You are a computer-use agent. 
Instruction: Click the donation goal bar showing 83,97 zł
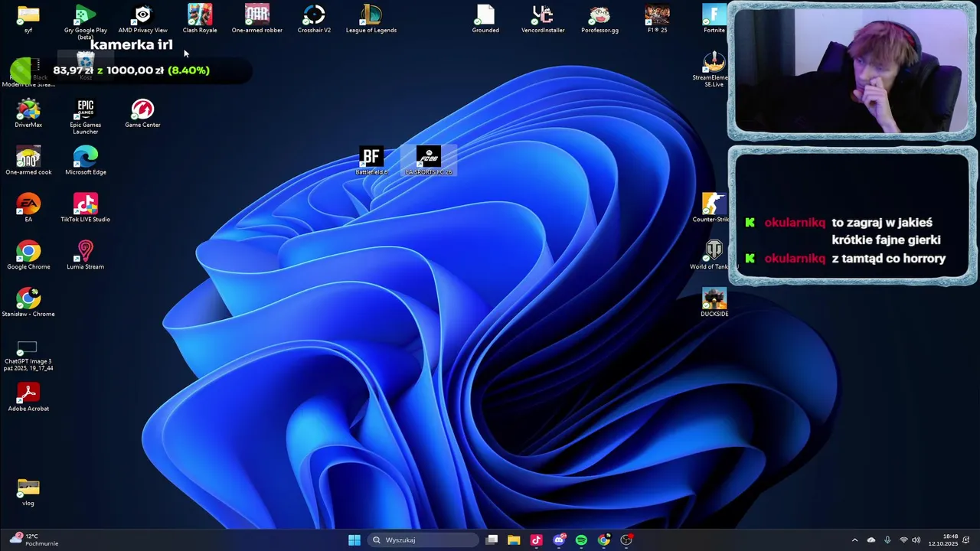[x=130, y=70]
